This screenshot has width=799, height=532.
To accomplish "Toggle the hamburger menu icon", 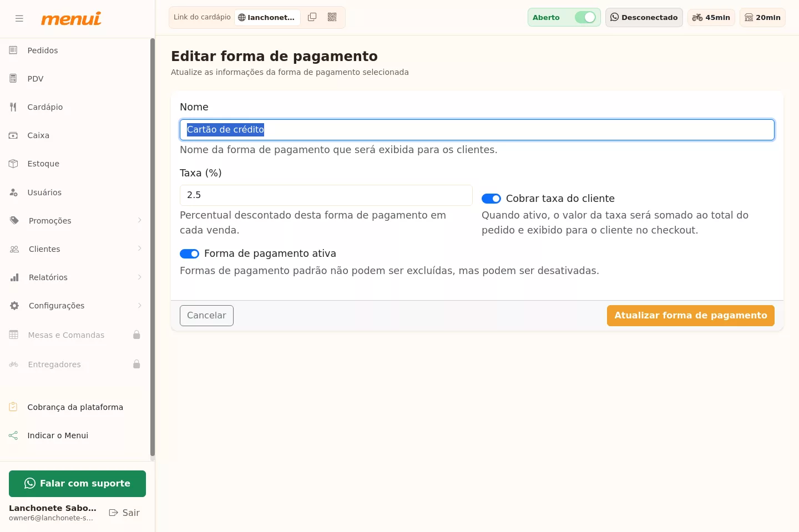I will tap(19, 18).
